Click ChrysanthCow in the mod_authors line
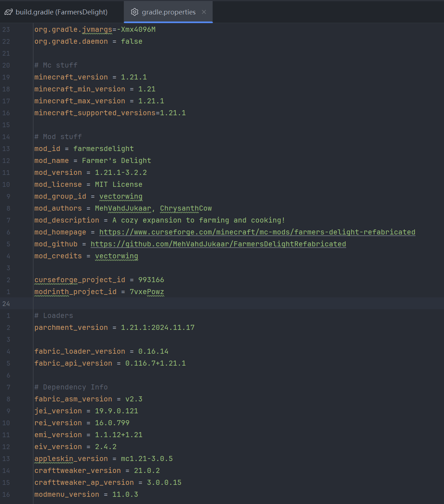444x504 pixels. tap(186, 208)
